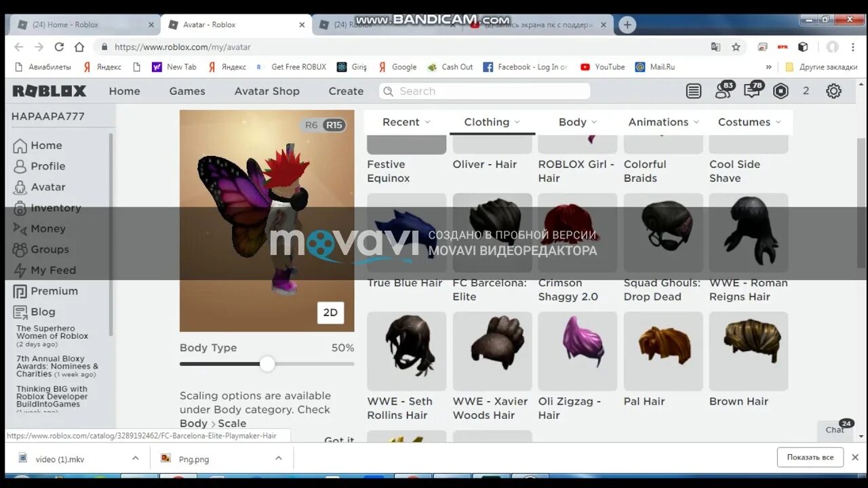Click the browser address bar URL

click(x=182, y=47)
